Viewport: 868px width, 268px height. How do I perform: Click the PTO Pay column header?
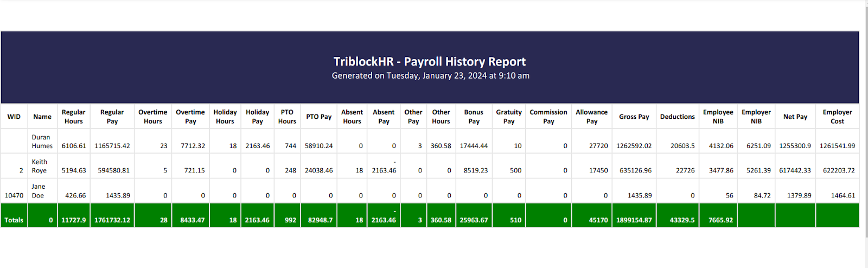click(x=319, y=117)
